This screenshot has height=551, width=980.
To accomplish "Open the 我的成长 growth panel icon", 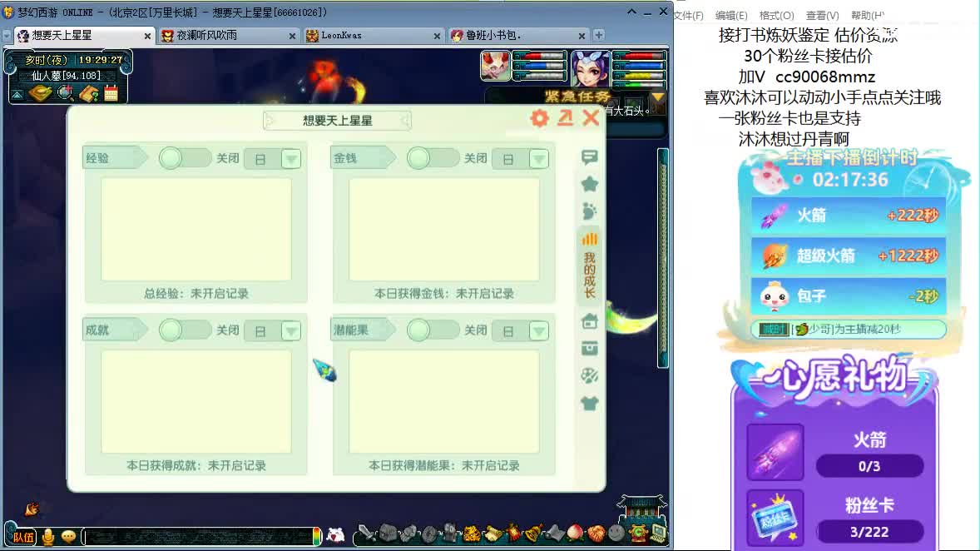I will pyautogui.click(x=589, y=258).
